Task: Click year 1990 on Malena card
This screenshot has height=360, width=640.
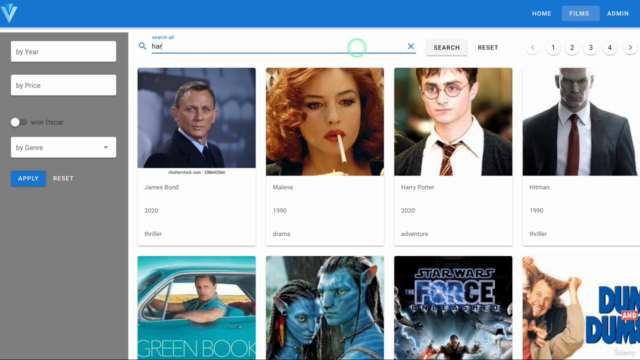Action: (x=280, y=211)
